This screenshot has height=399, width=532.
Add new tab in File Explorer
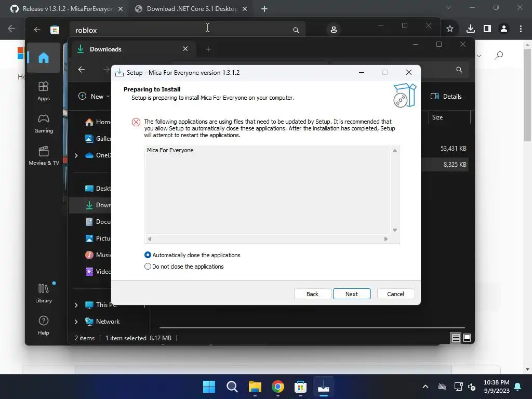point(208,49)
